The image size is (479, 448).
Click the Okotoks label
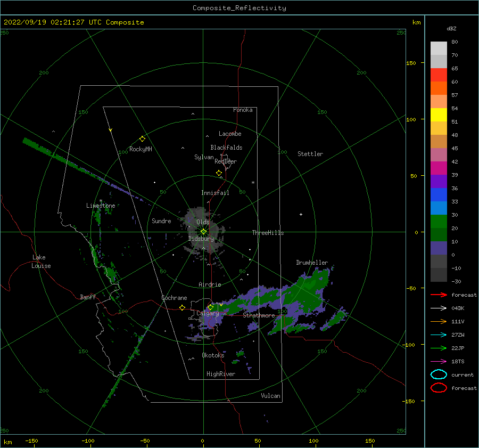(x=213, y=355)
